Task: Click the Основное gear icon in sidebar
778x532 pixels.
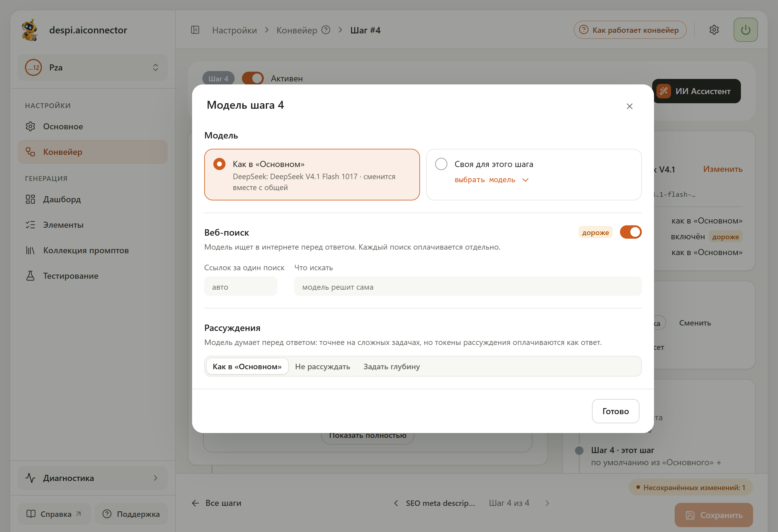Action: click(30, 127)
